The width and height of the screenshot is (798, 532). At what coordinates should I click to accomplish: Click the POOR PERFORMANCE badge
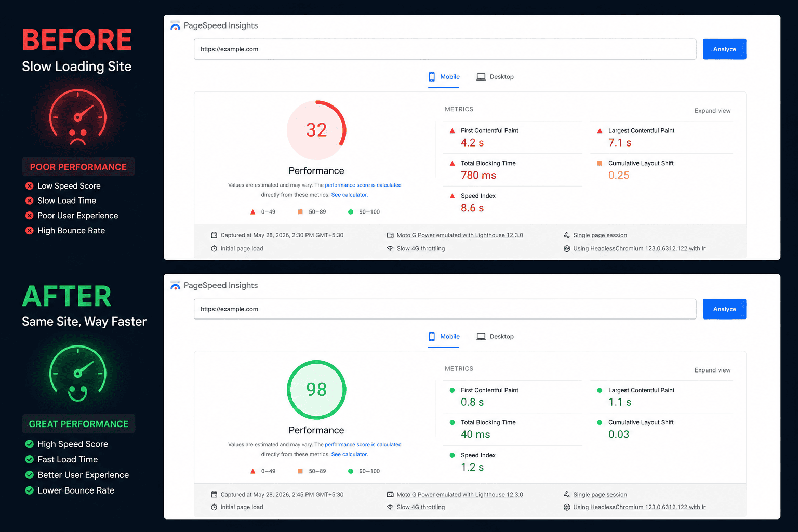click(x=78, y=167)
